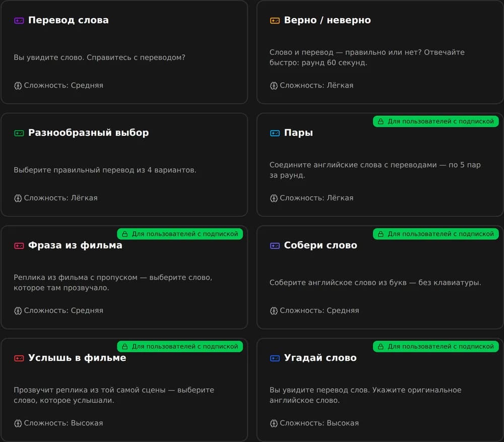This screenshot has height=442, width=504.
Task: Open the Пары game title
Action: [x=298, y=133]
